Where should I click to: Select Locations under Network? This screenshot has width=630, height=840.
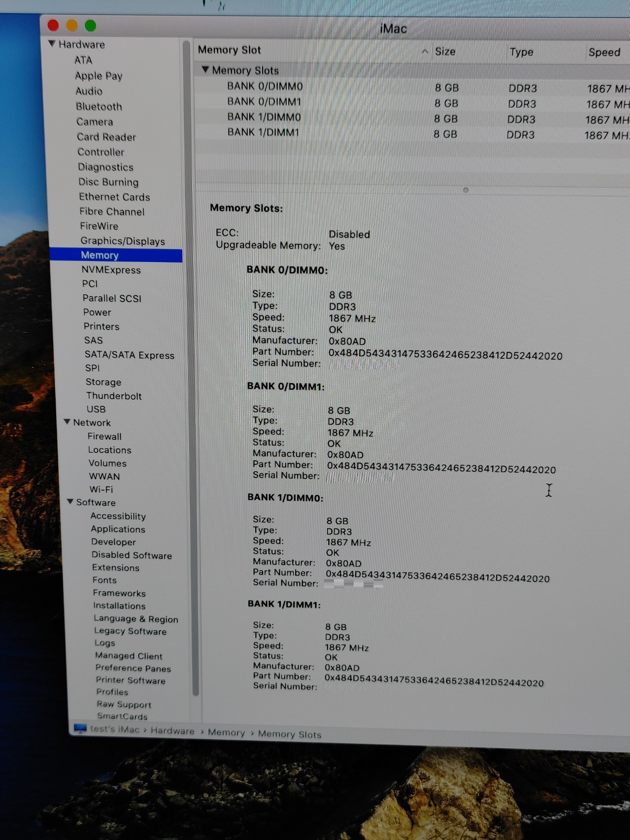(x=110, y=450)
